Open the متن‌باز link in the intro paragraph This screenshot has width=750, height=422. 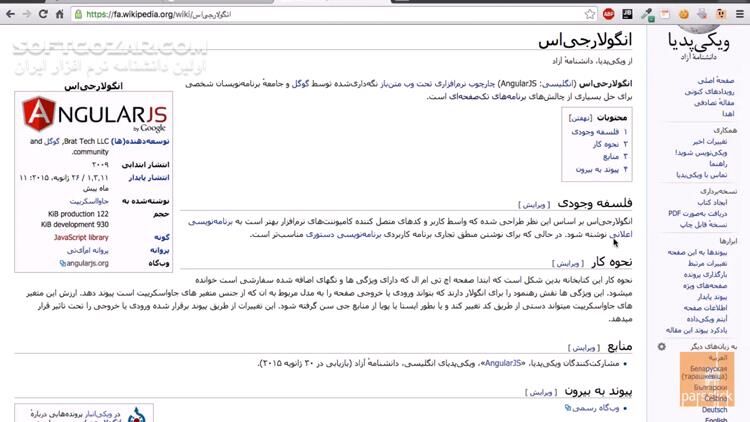click(x=391, y=84)
